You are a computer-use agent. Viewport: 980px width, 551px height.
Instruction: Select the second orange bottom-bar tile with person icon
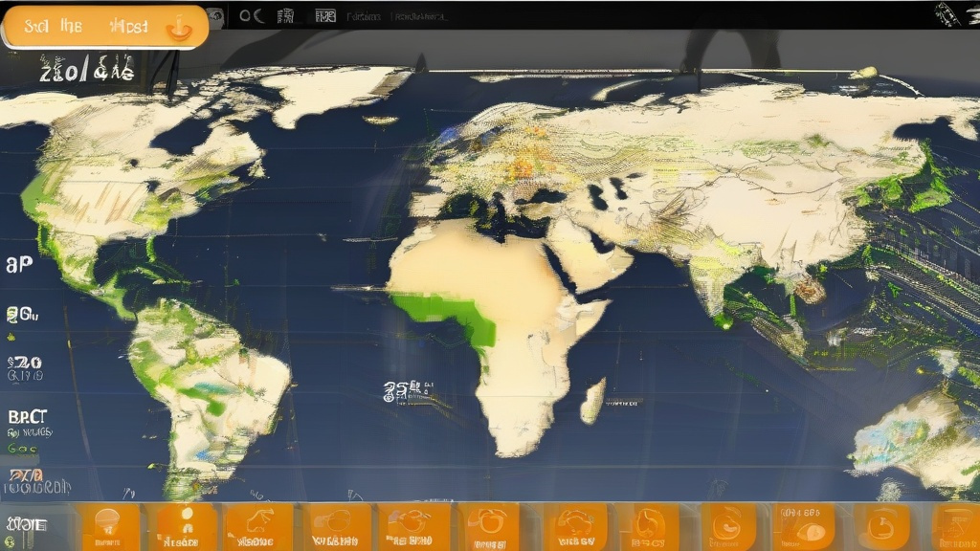point(186,527)
